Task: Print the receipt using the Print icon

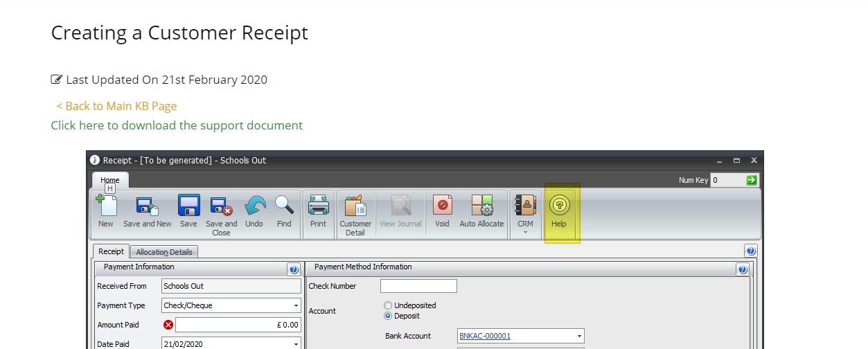Action: pyautogui.click(x=318, y=206)
